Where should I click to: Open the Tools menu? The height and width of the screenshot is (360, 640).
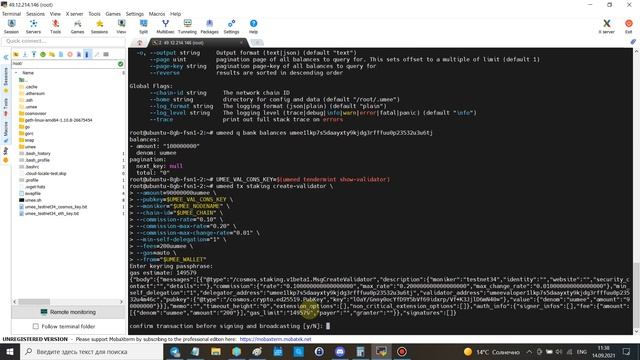(x=94, y=13)
